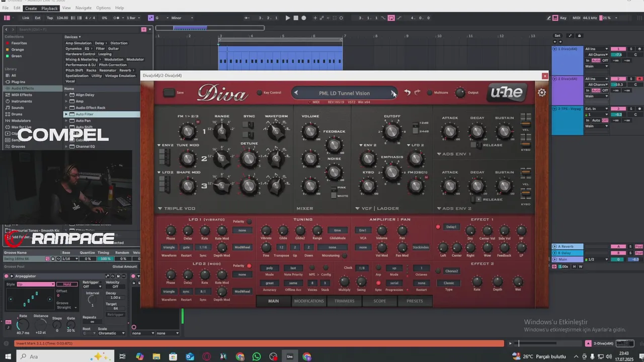Toggle LFO 1 Polarity switch
The image size is (644, 362).
tap(249, 221)
